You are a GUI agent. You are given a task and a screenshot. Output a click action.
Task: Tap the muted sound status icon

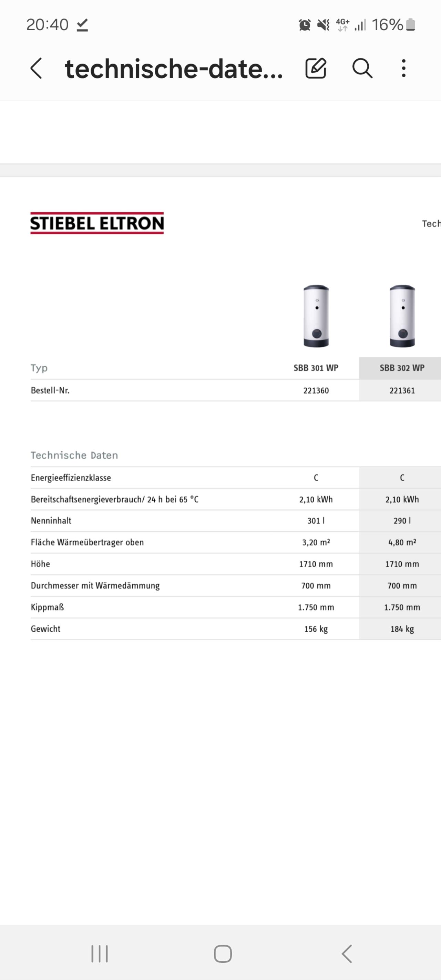point(324,25)
